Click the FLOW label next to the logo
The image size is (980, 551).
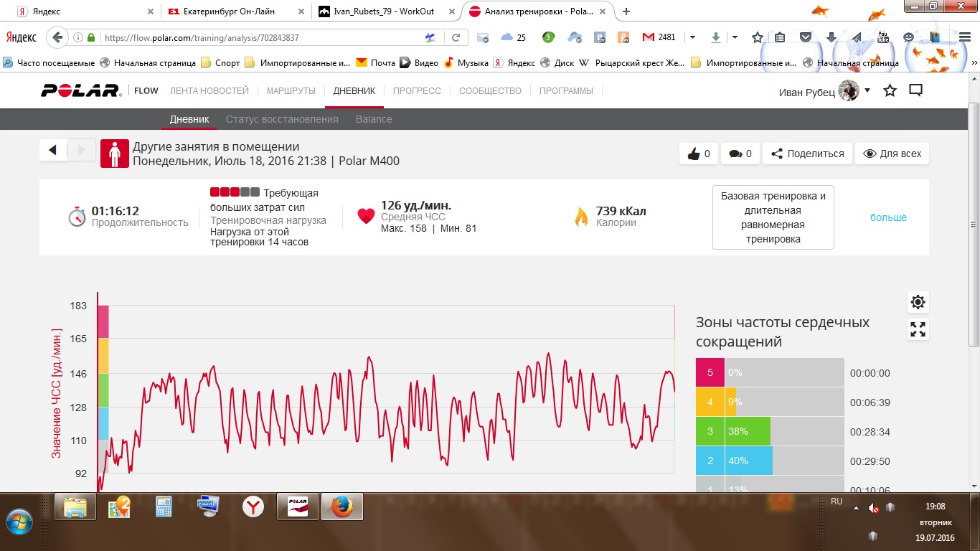[x=146, y=91]
